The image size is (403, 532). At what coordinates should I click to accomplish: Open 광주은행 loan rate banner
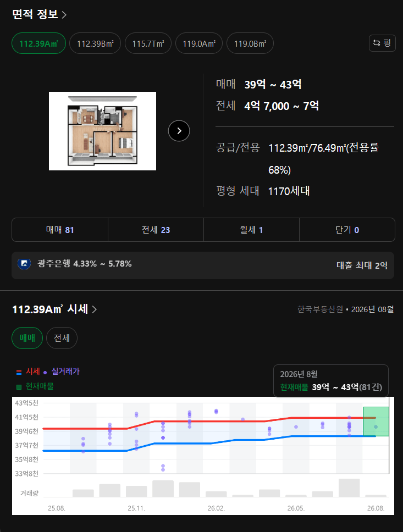click(x=203, y=265)
